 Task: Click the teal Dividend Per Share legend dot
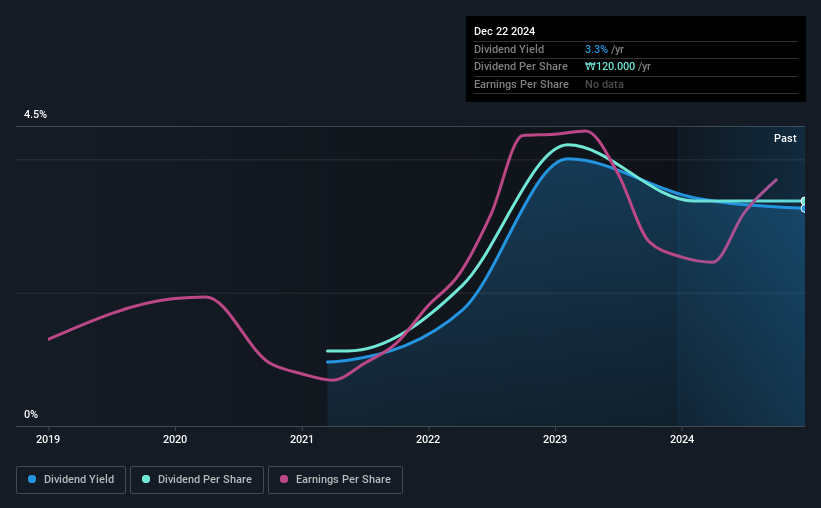[146, 479]
